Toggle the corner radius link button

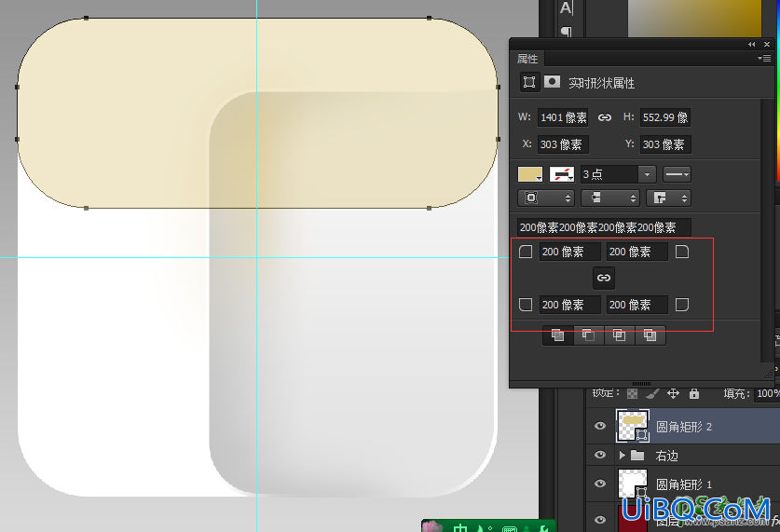(x=604, y=278)
